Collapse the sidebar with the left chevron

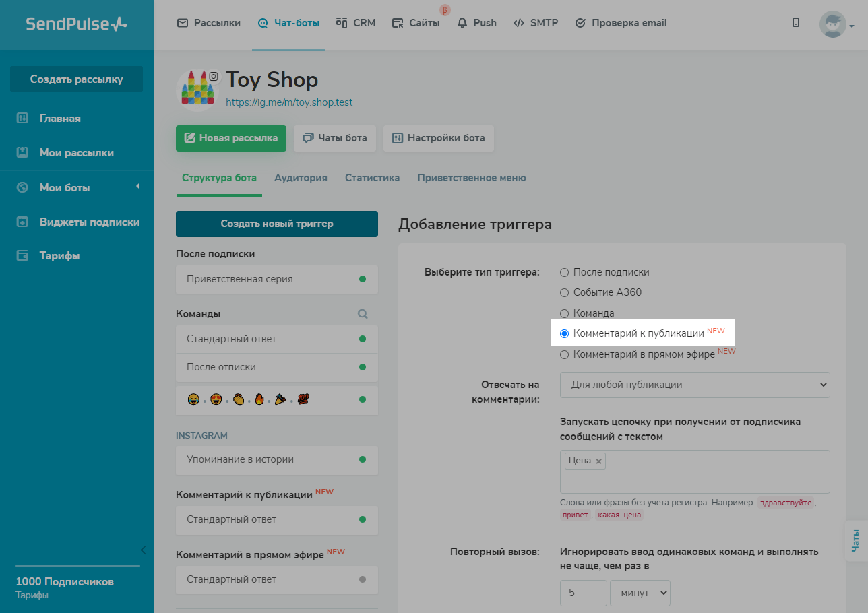[x=143, y=550]
